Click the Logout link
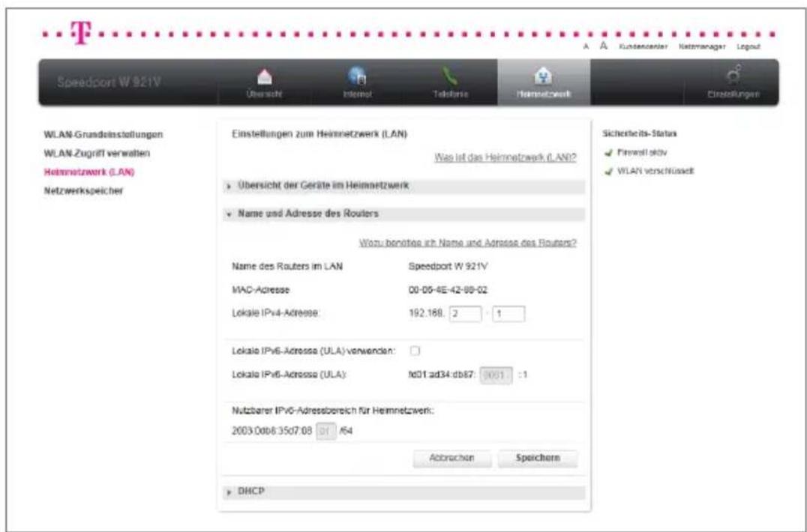The width and height of the screenshot is (807, 532). tap(748, 46)
